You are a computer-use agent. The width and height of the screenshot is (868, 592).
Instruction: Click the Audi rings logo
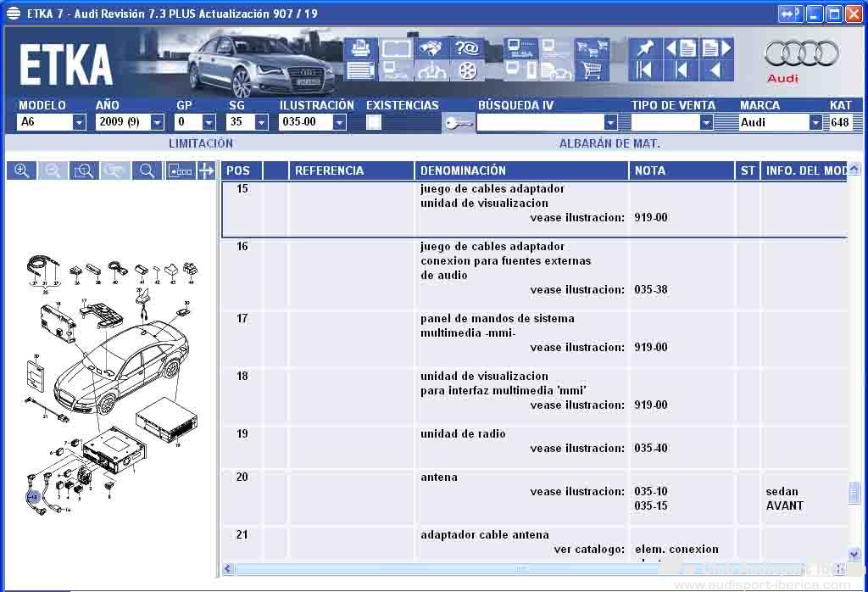(802, 53)
